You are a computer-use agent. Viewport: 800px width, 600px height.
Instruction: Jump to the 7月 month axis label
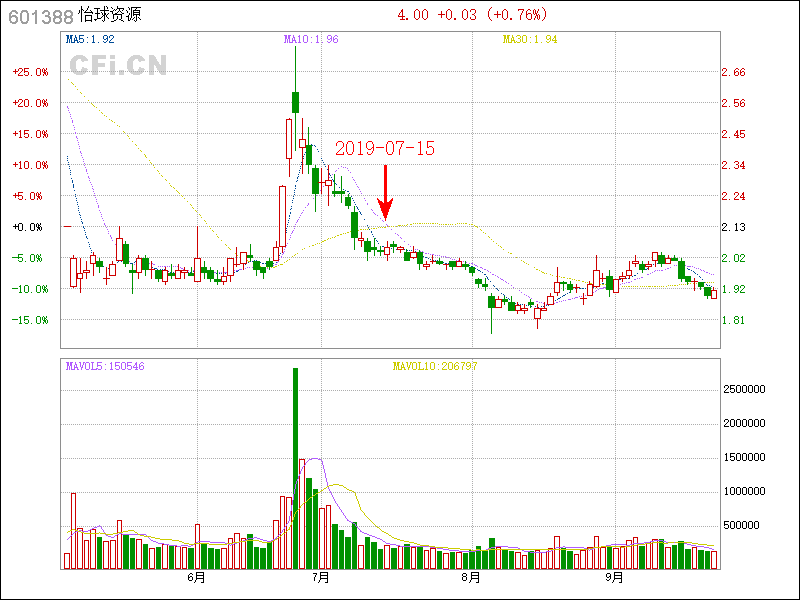coord(321,577)
